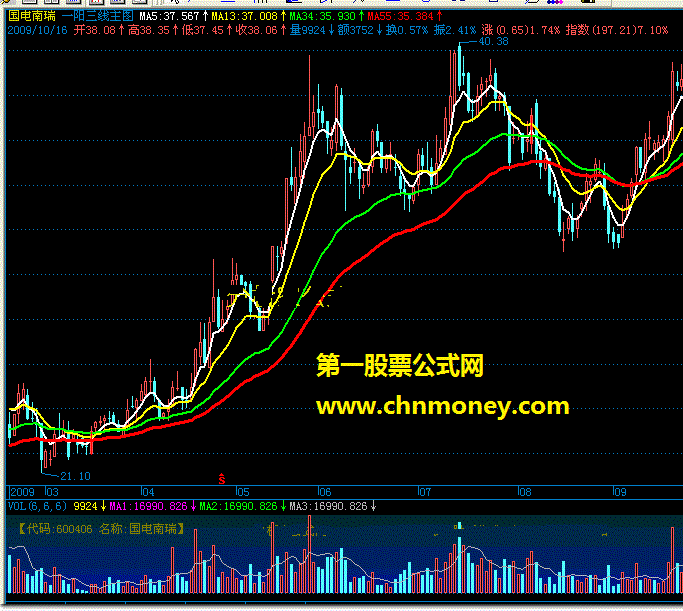This screenshot has height=611, width=683.
Task: Click the open price 开38.08 value
Action: [95, 30]
